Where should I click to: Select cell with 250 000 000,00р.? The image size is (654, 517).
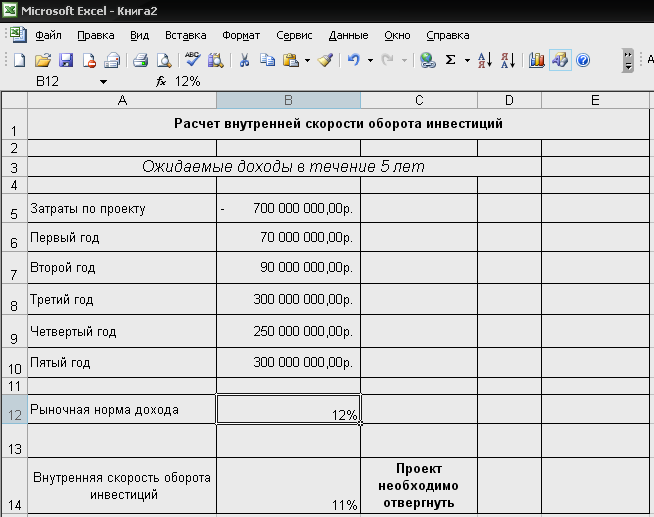coord(288,331)
